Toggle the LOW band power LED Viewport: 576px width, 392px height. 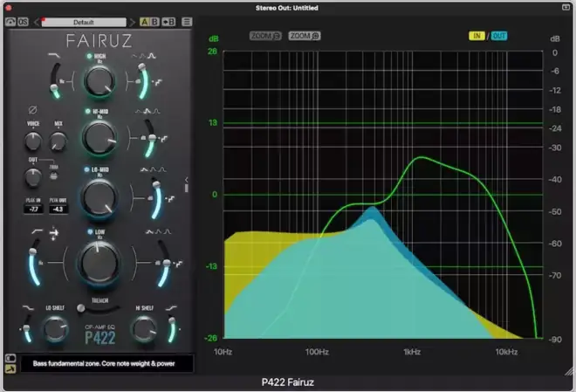(x=90, y=232)
